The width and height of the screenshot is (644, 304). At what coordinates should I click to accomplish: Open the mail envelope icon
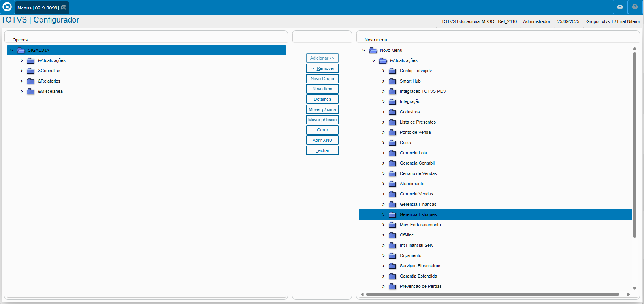(620, 7)
